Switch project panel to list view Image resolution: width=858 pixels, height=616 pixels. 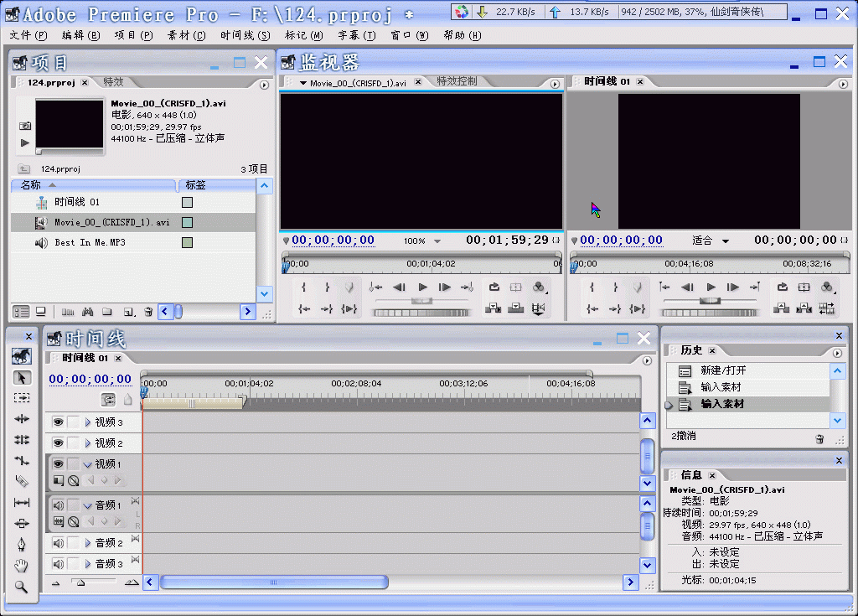[21, 312]
